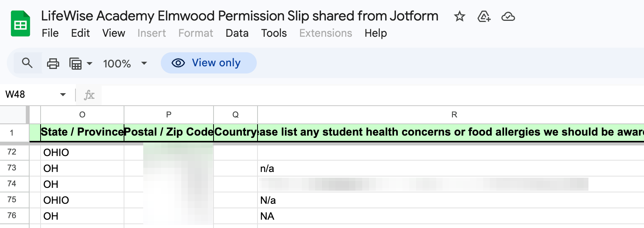This screenshot has height=228, width=644.
Task: Click the Google Sheets home icon
Action: 20,24
